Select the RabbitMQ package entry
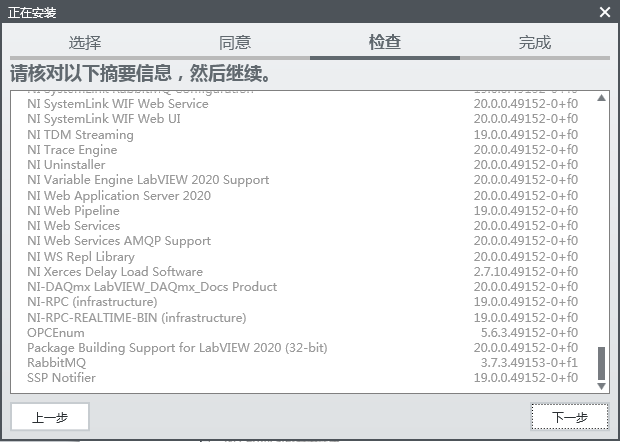 57,363
